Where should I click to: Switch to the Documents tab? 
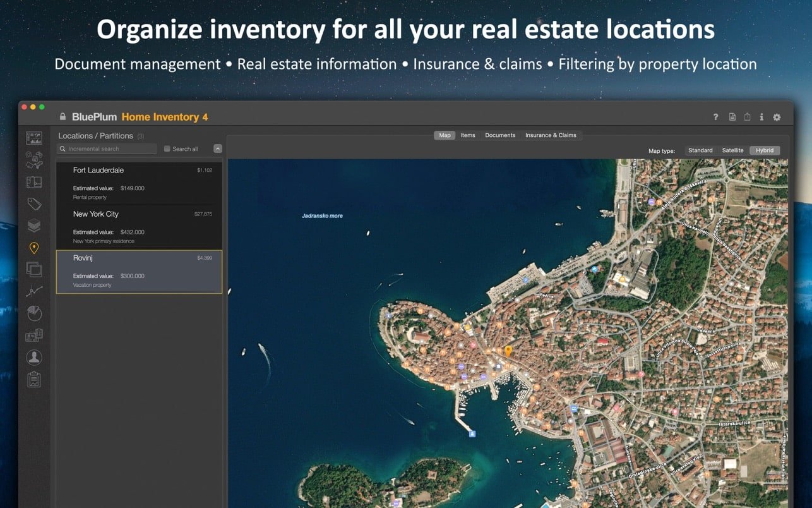coord(500,135)
